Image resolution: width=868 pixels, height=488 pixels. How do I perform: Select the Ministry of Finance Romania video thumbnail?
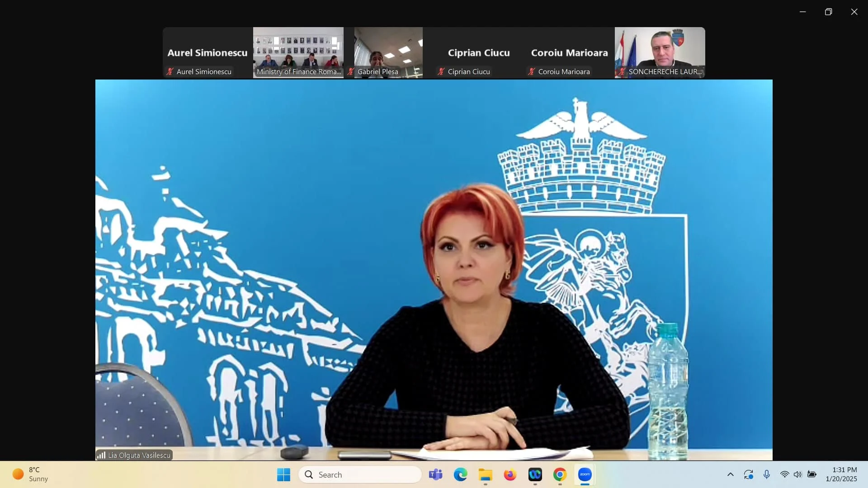(x=298, y=52)
